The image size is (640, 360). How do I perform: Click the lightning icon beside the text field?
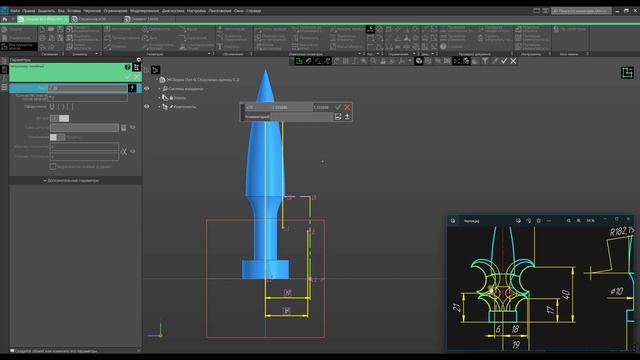[132, 88]
